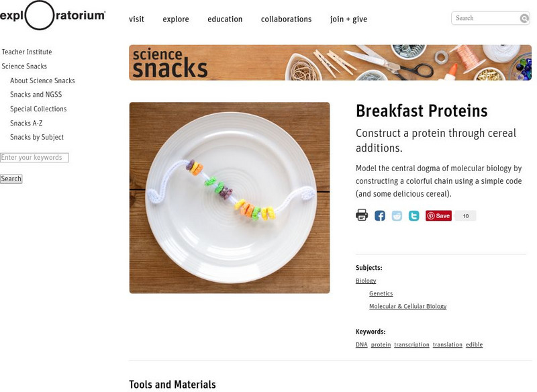Focus the top Search field

(486, 19)
